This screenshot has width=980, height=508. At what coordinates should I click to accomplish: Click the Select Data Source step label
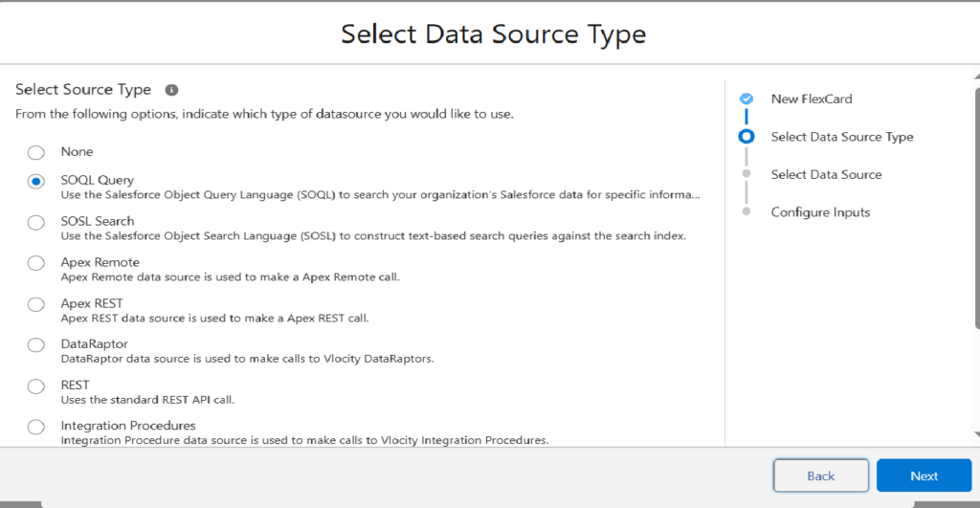[x=826, y=174]
